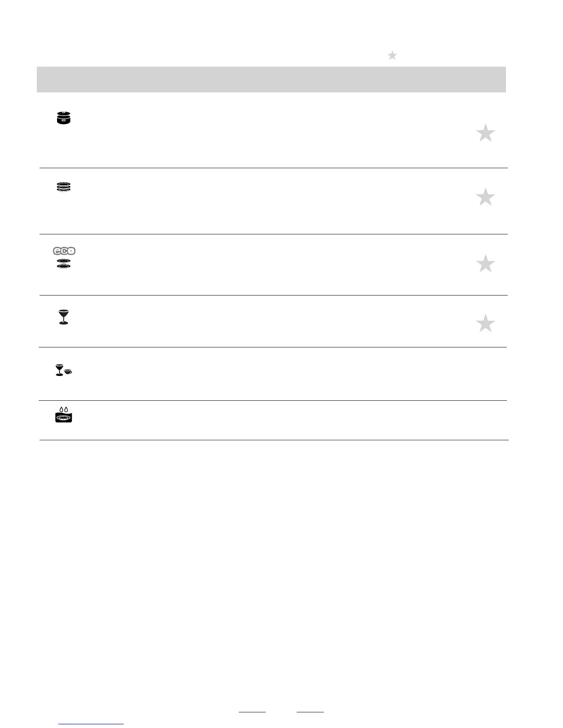
Task: Click the gray table header bar
Action: tap(271, 80)
